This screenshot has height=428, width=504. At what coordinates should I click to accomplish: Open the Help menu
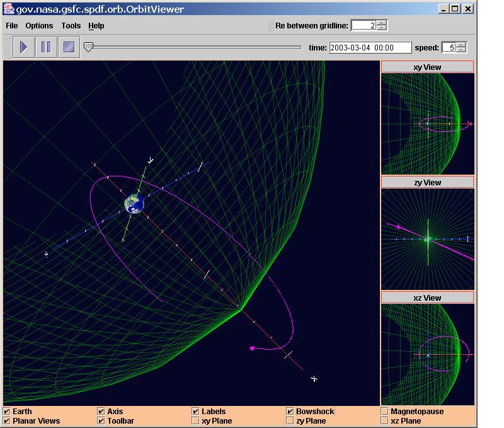(x=96, y=26)
